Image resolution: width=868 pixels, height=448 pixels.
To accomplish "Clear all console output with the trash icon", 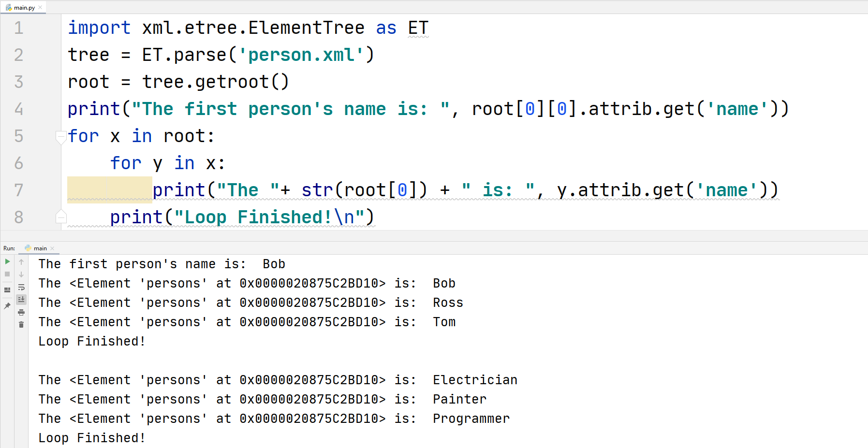I will coord(21,324).
